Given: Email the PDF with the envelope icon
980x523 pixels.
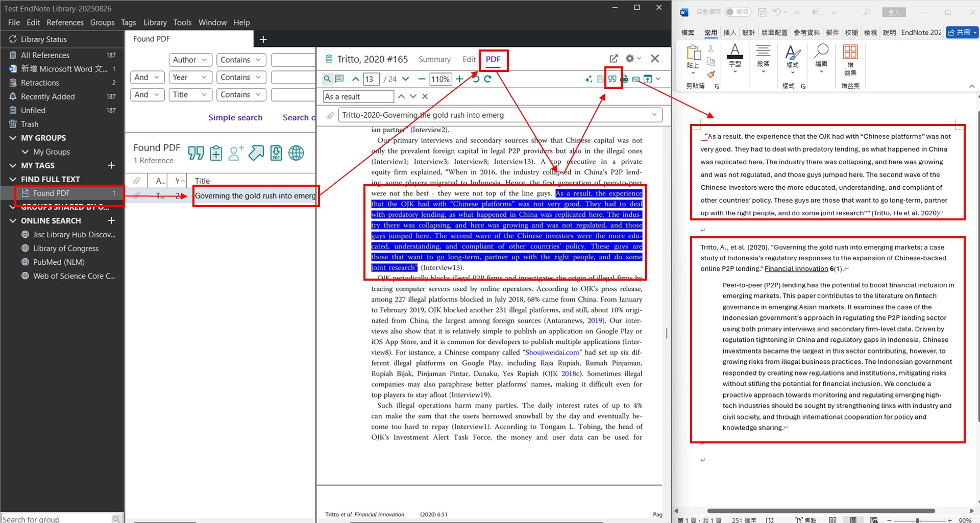Looking at the screenshot, I should click(x=636, y=79).
